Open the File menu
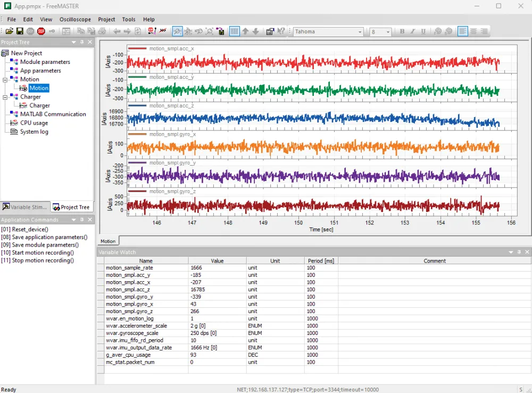 coord(12,19)
